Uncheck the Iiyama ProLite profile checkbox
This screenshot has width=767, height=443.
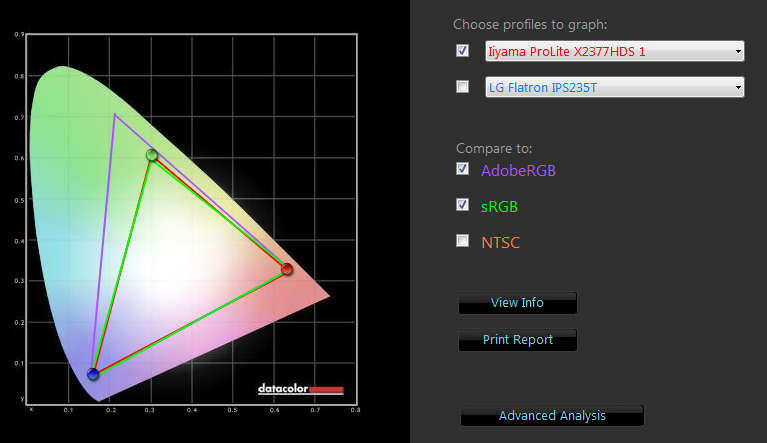click(462, 50)
